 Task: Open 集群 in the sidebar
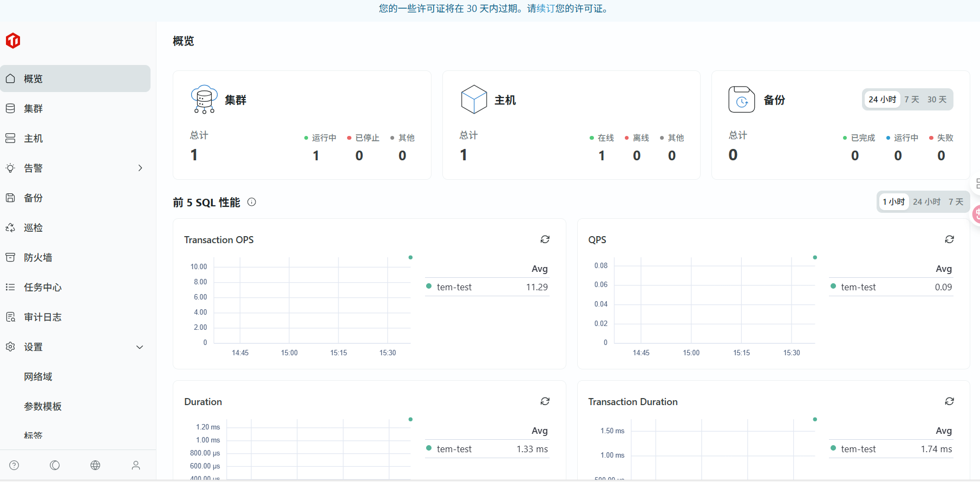tap(75, 108)
